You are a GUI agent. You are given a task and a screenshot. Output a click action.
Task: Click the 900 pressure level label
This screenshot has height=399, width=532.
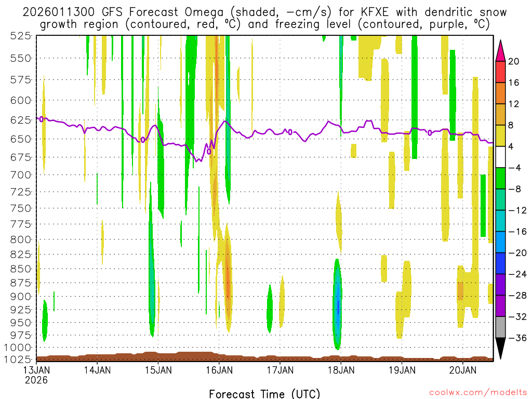coord(21,297)
